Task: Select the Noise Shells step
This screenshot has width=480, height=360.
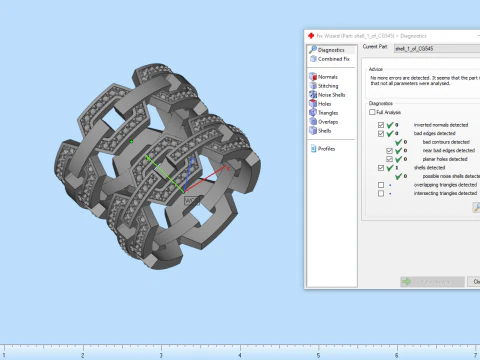Action: point(327,95)
